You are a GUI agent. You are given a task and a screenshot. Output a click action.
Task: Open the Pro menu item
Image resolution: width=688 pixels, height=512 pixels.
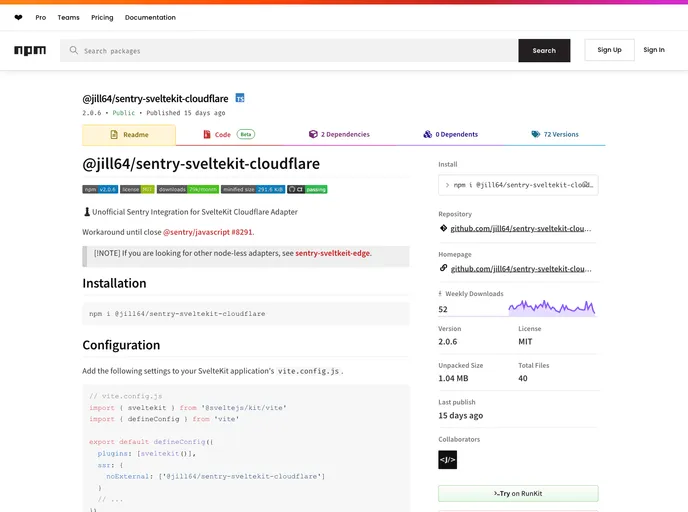pyautogui.click(x=41, y=18)
